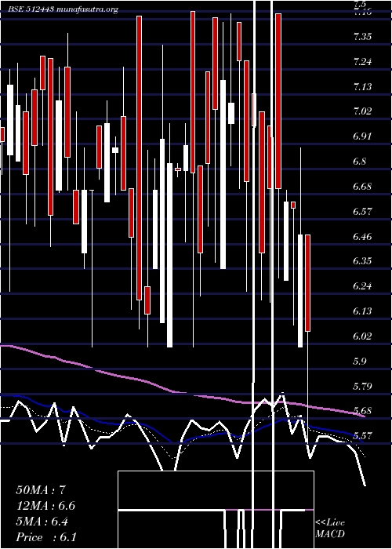
Task: Click the 7.24 price axis label
Action: (x=363, y=62)
